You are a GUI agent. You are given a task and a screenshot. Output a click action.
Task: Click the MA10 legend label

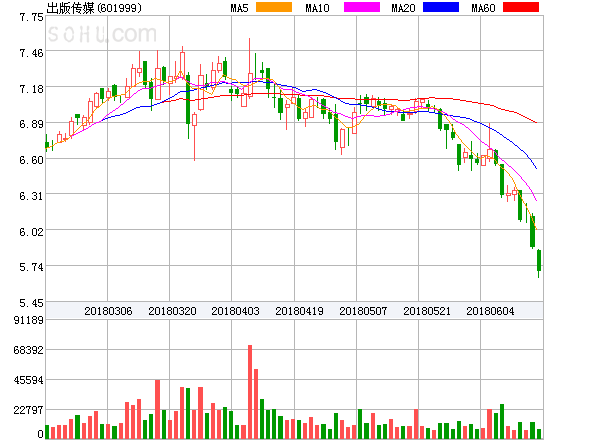317,8
